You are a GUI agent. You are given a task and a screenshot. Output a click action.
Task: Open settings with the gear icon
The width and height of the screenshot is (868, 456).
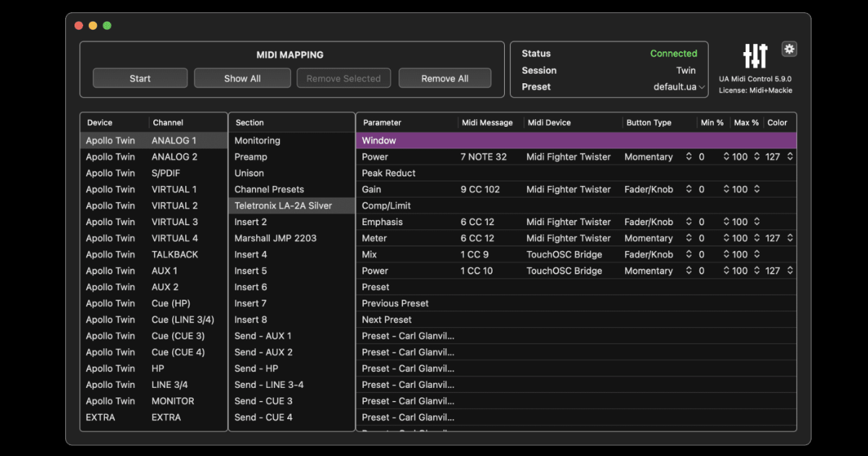click(x=789, y=49)
